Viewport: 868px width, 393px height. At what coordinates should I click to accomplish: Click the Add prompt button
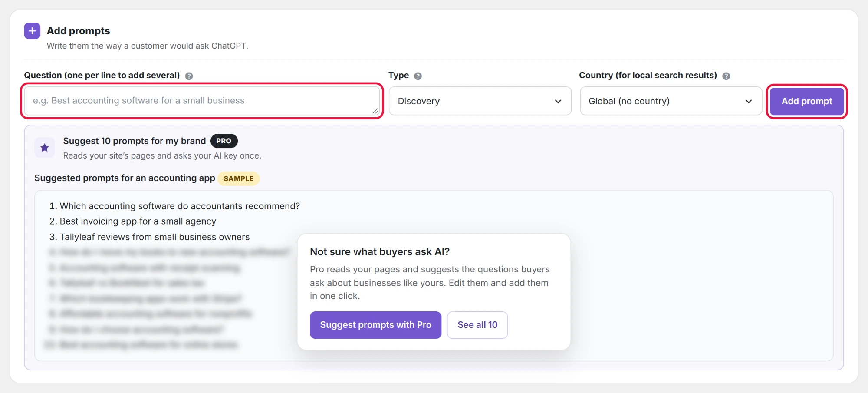[807, 101]
